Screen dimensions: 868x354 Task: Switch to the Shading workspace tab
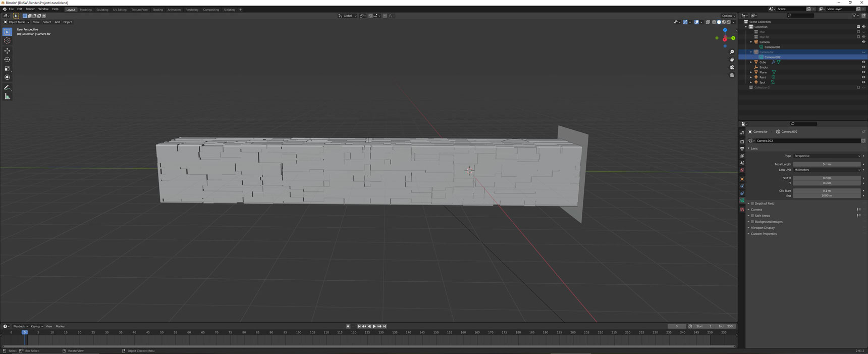(157, 10)
